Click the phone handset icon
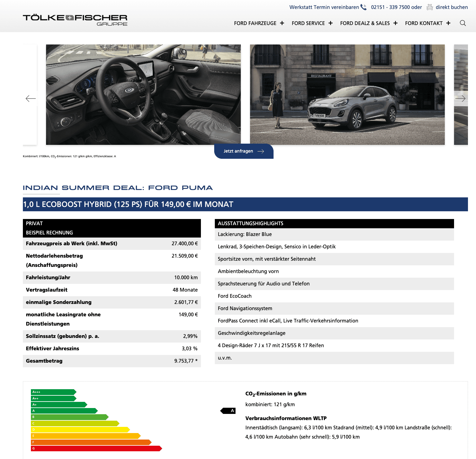This screenshot has height=459, width=476. [x=363, y=7]
